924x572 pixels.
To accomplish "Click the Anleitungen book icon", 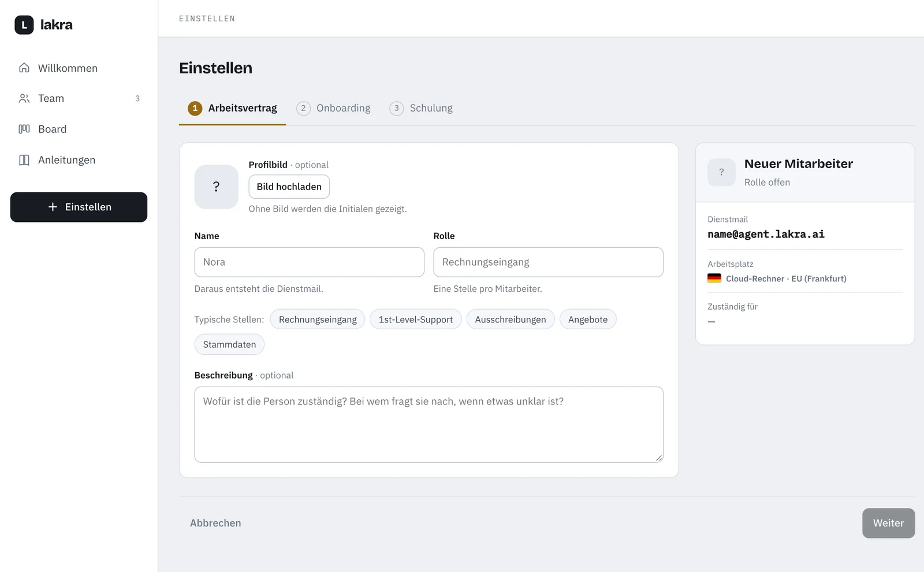I will coord(24,160).
